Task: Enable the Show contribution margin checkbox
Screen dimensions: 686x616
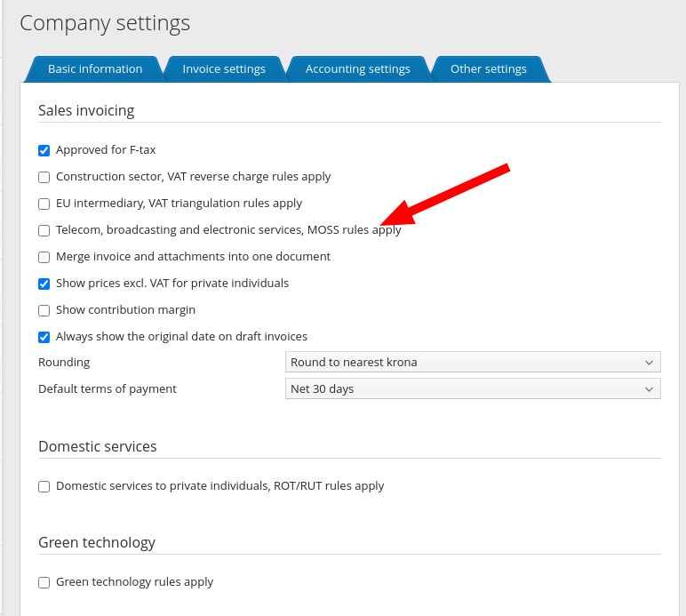Action: click(44, 310)
